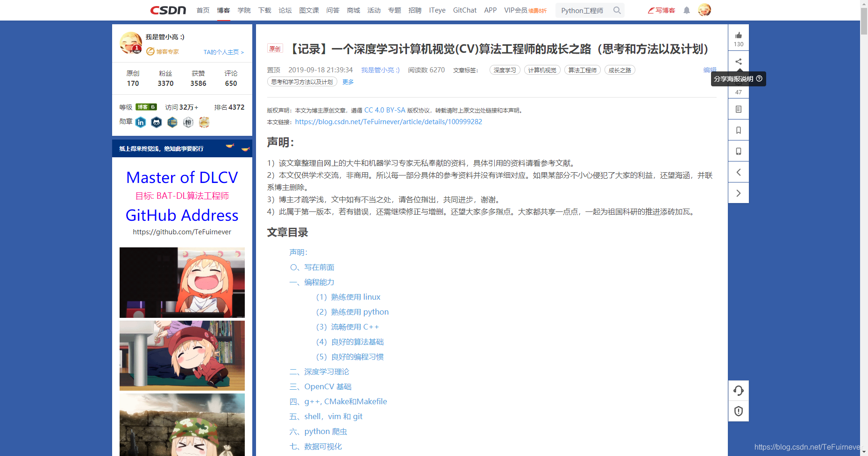The width and height of the screenshot is (868, 456).
Task: Jump to 写在前面 in contents
Action: [312, 267]
